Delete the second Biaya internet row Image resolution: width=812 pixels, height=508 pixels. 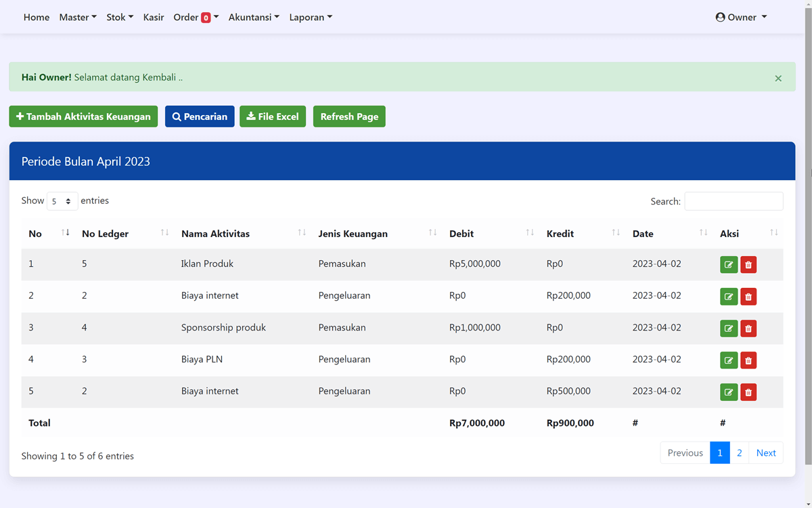pyautogui.click(x=748, y=391)
